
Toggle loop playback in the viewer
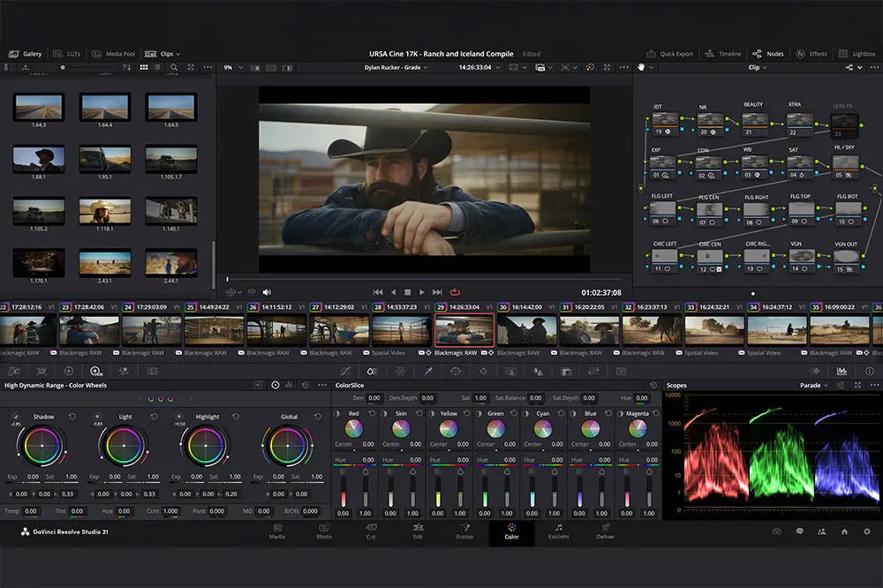pos(455,292)
